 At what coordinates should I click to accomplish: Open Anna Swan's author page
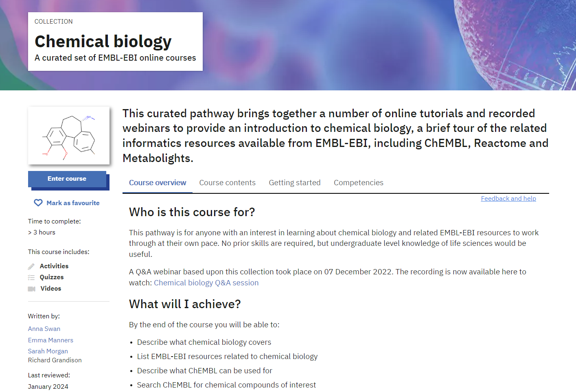[44, 328]
